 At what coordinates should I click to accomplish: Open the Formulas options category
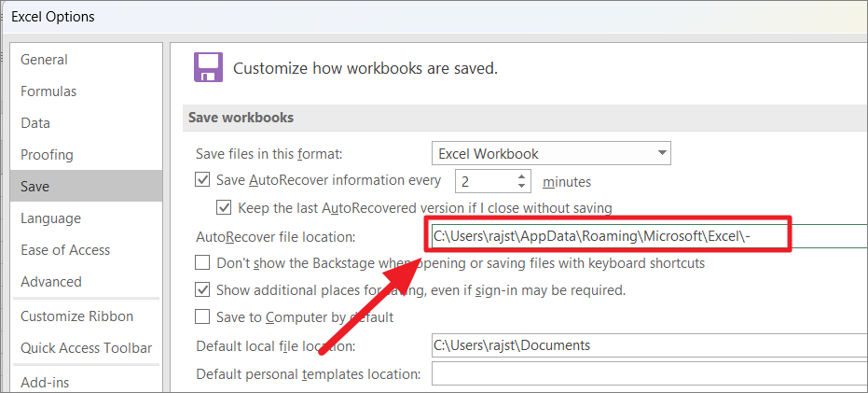tap(87, 91)
